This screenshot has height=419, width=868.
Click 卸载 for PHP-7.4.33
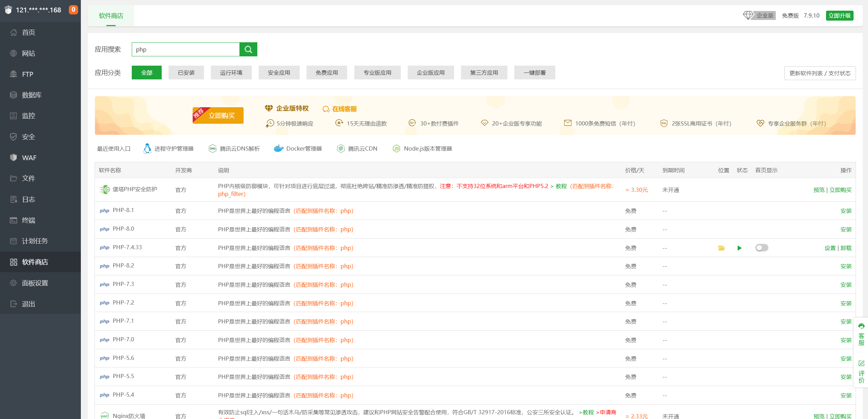[x=846, y=248]
